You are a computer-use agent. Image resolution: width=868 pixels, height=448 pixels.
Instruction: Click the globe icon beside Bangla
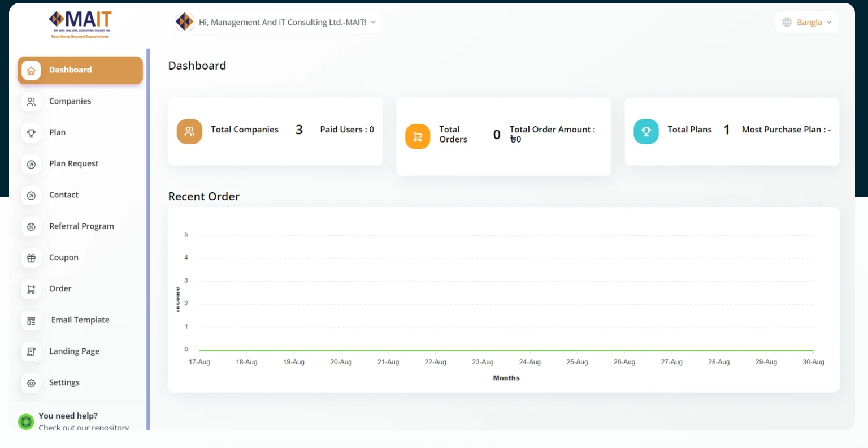coord(787,22)
